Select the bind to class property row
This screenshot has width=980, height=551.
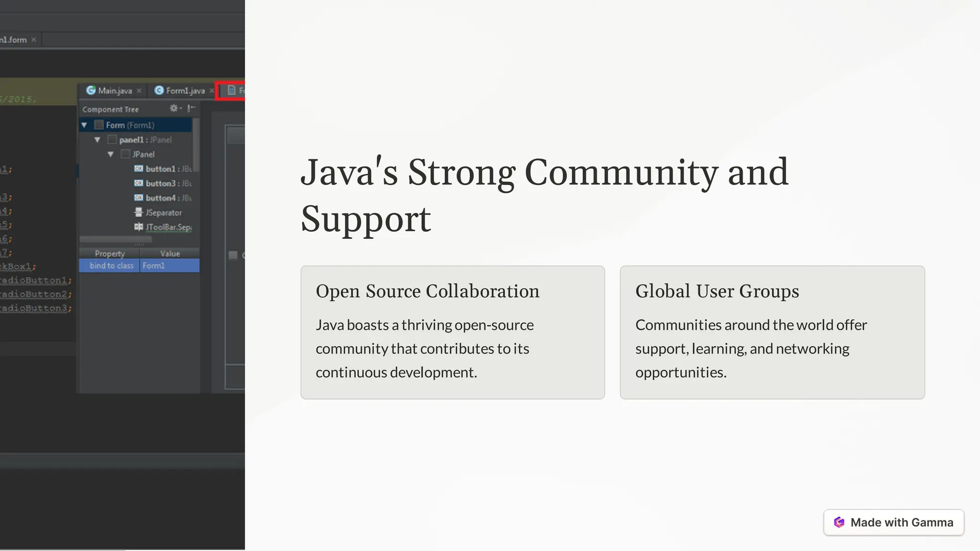coord(139,265)
